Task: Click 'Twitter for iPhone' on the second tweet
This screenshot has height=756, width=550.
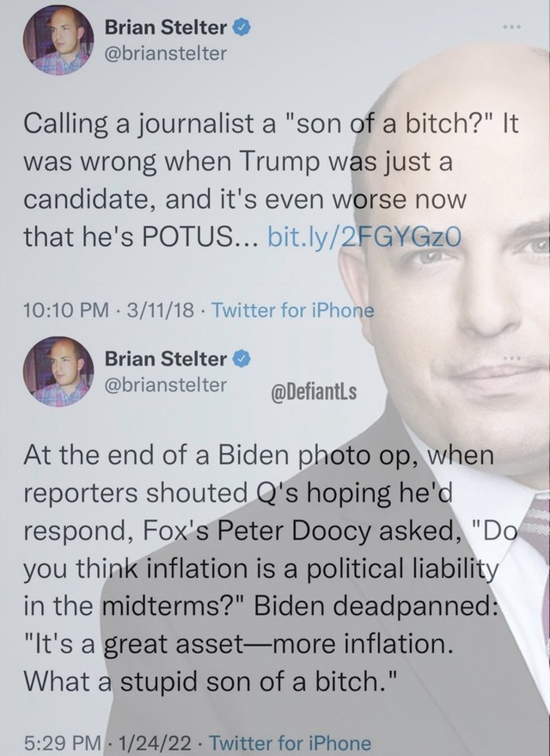Action: click(x=290, y=741)
